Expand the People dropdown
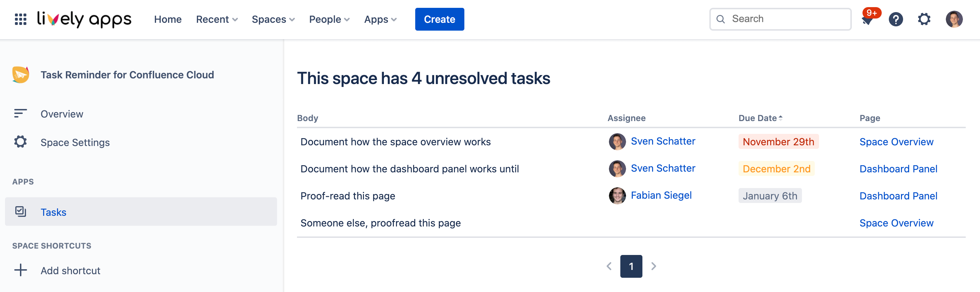 click(329, 19)
